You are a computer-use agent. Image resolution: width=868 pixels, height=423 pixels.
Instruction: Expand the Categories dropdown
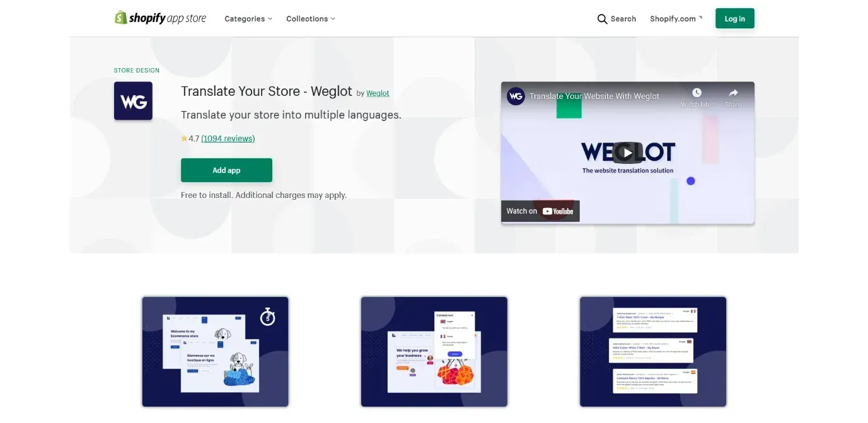pos(248,19)
